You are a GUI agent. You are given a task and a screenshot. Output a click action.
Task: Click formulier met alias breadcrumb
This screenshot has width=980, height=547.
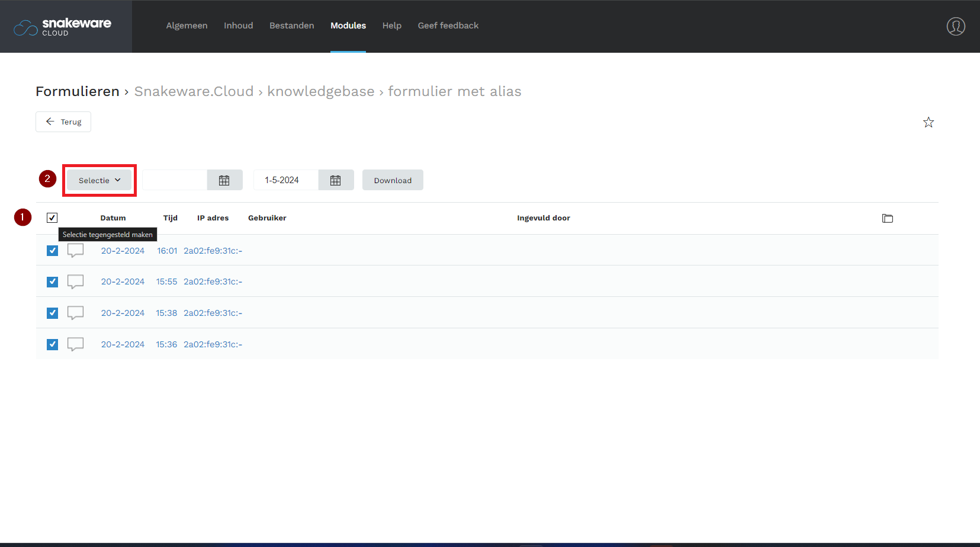(455, 91)
